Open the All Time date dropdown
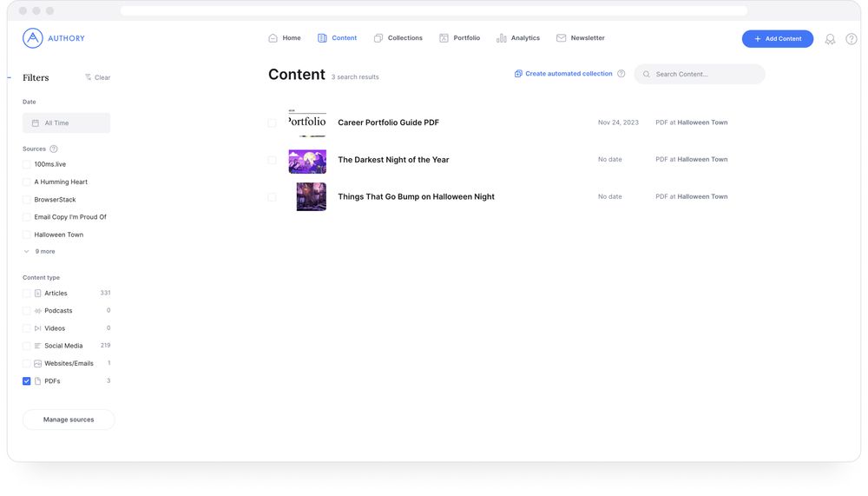This screenshot has height=496, width=868. click(66, 123)
